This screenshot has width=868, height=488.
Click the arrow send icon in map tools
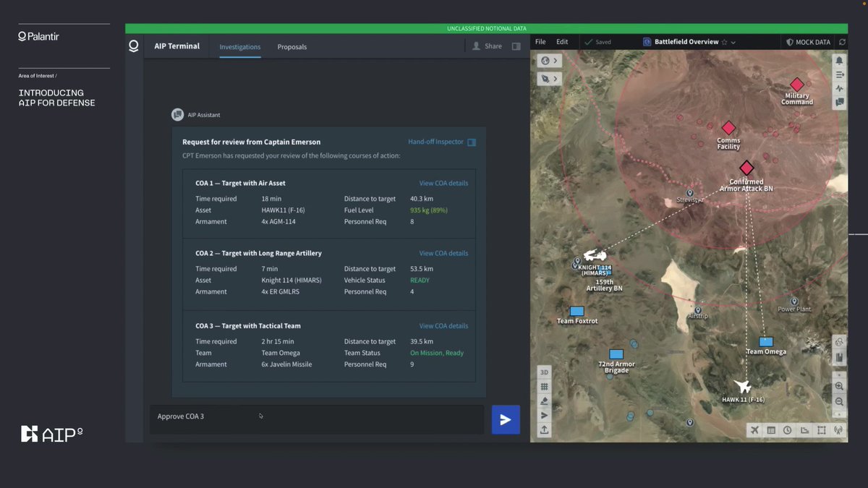(545, 415)
